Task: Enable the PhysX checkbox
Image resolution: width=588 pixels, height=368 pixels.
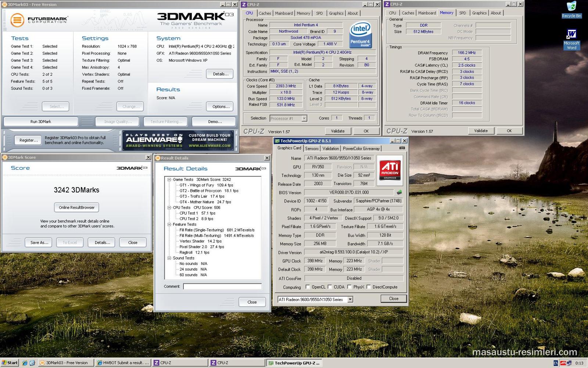Action: click(x=349, y=287)
